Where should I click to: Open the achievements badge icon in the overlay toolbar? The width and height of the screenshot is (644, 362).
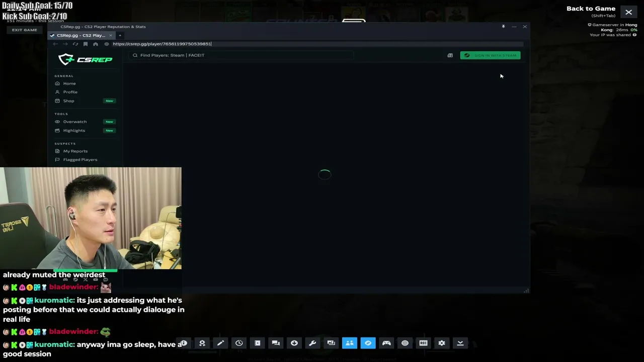pos(202,343)
